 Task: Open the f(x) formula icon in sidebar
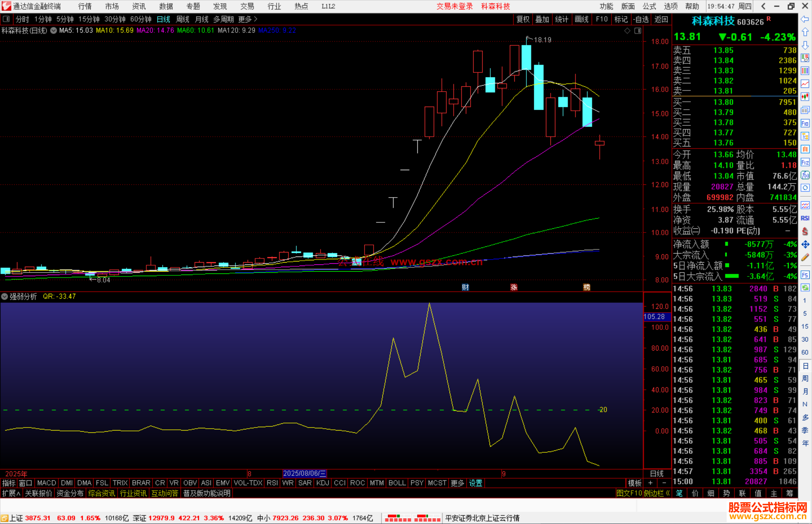pyautogui.click(x=805, y=175)
